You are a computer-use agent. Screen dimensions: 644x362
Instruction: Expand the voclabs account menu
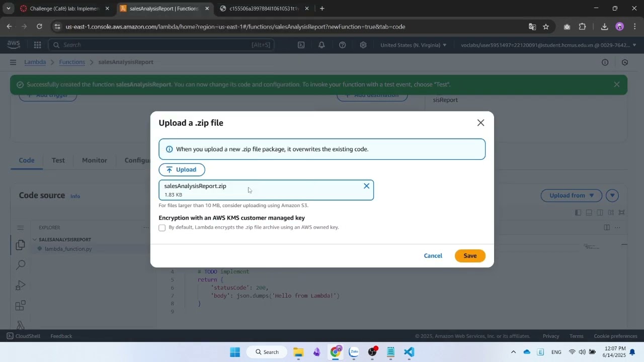pos(548,45)
